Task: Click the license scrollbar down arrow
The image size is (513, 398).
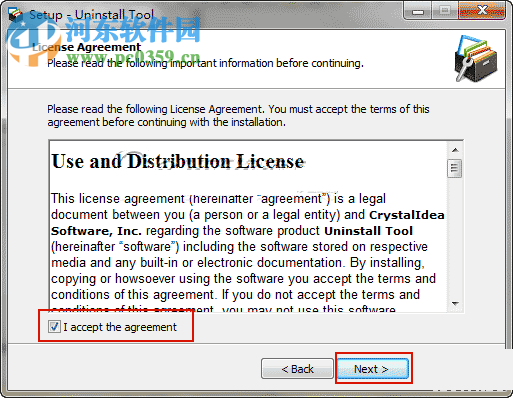Action: point(455,303)
